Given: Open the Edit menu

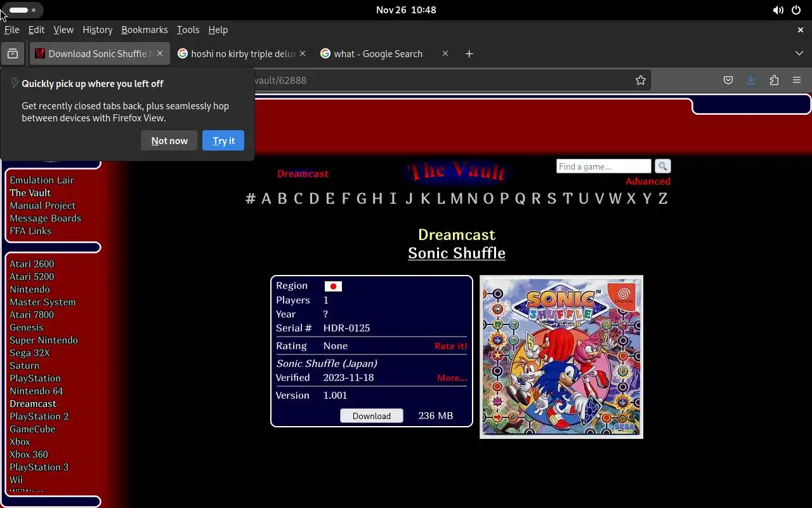Looking at the screenshot, I should pos(36,30).
